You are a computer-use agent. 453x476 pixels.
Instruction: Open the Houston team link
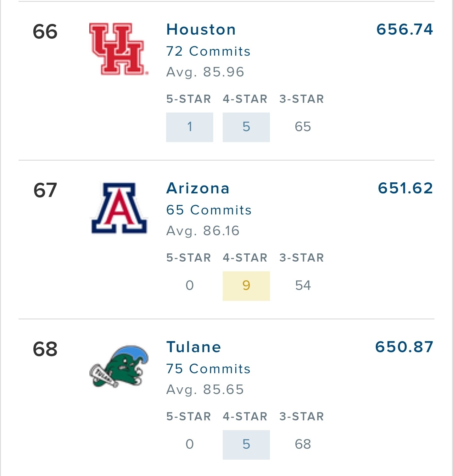click(201, 30)
